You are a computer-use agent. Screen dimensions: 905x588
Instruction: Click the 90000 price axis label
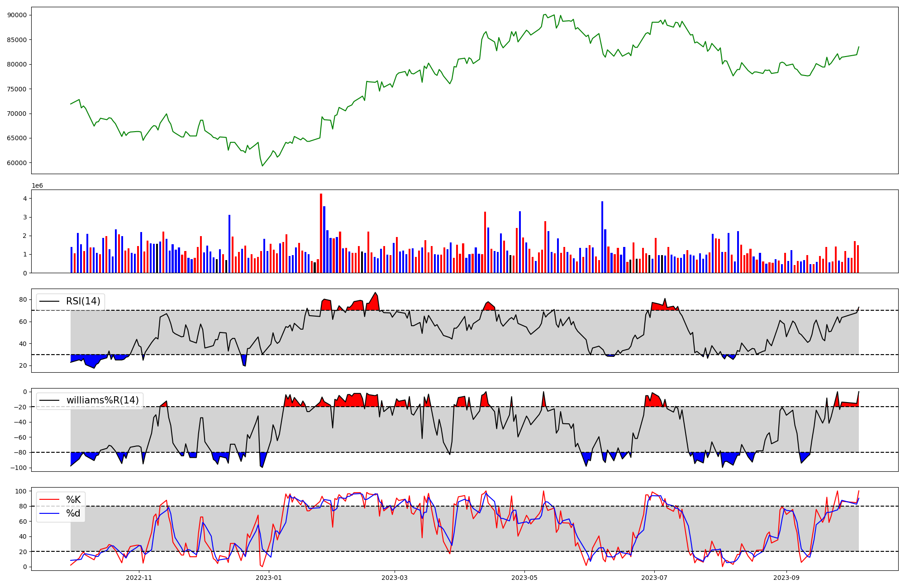coord(17,15)
